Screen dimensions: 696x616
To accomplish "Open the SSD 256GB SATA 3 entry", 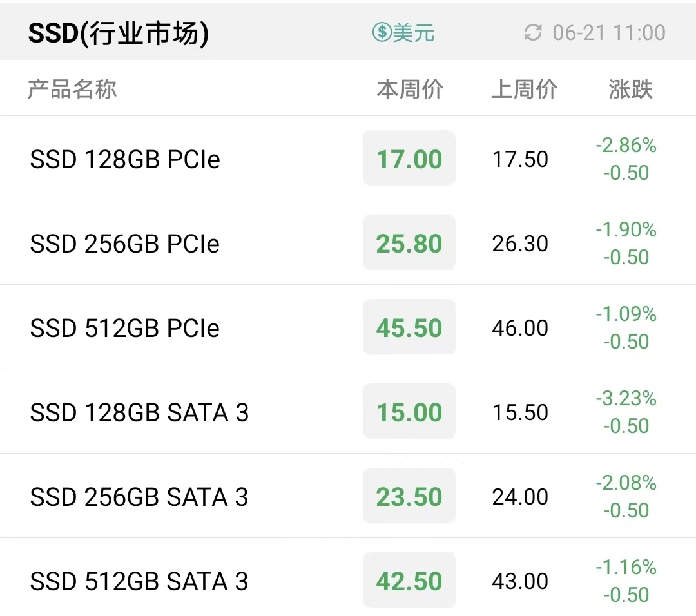I will [x=348, y=496].
